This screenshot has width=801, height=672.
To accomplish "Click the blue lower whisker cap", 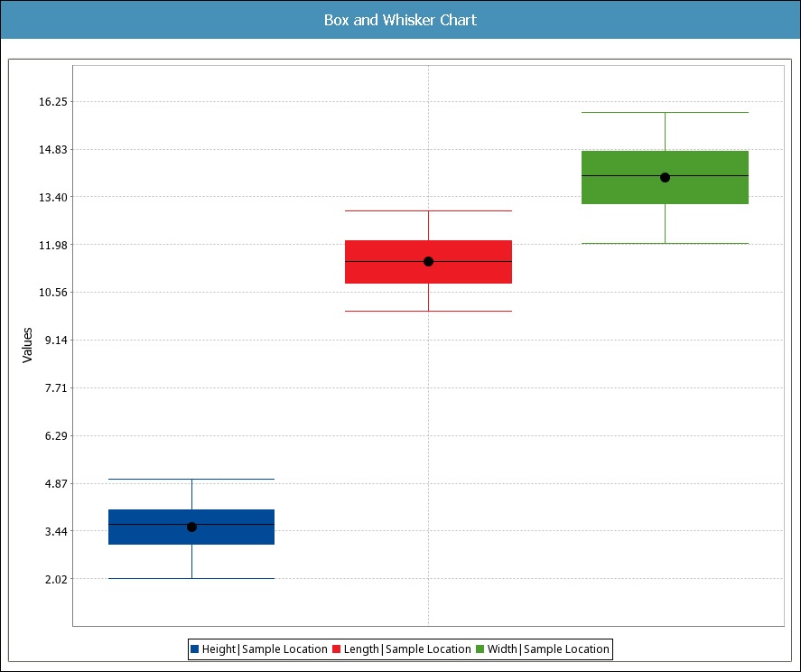I will pyautogui.click(x=191, y=578).
